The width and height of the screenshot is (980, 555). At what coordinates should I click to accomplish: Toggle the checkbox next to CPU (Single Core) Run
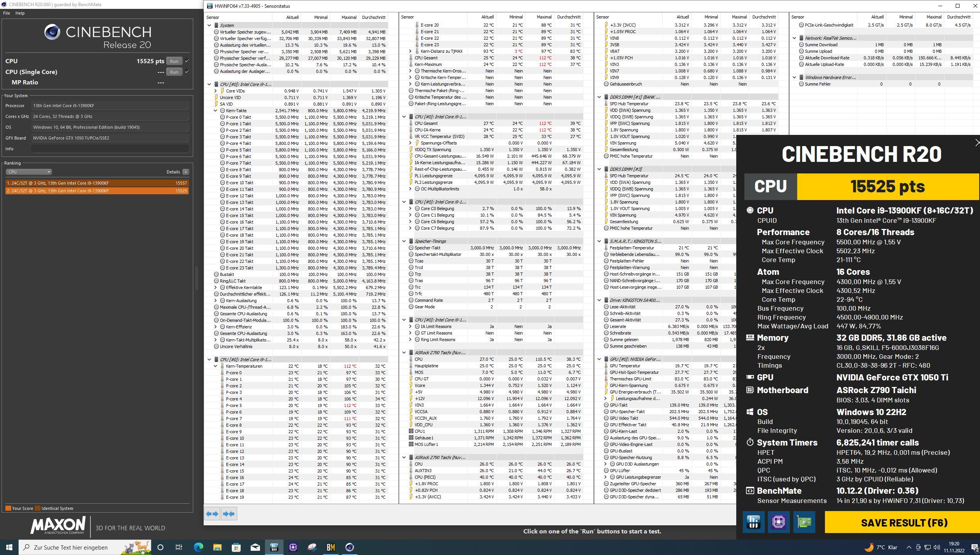click(x=187, y=71)
